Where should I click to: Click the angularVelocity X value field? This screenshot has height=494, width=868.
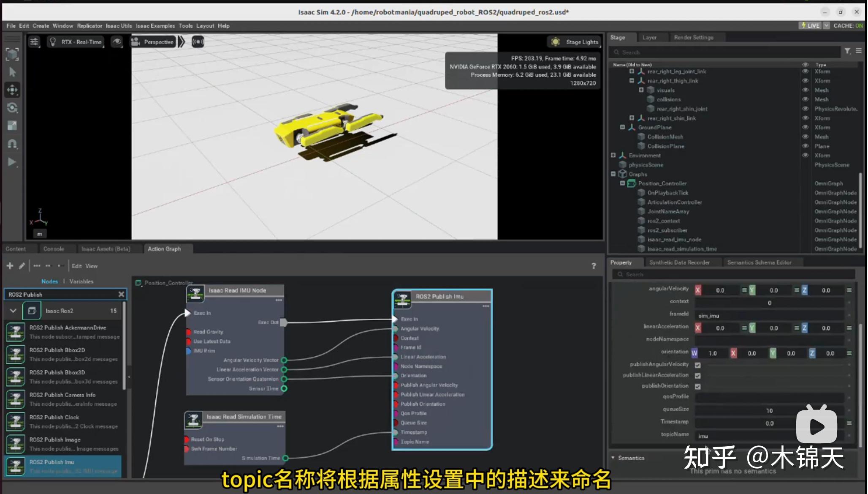coord(719,290)
